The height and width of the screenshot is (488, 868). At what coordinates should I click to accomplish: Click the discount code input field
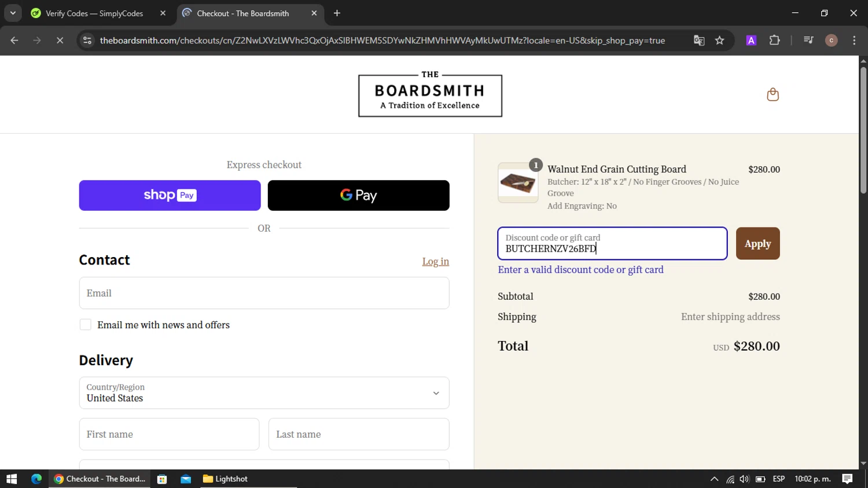coord(612,243)
